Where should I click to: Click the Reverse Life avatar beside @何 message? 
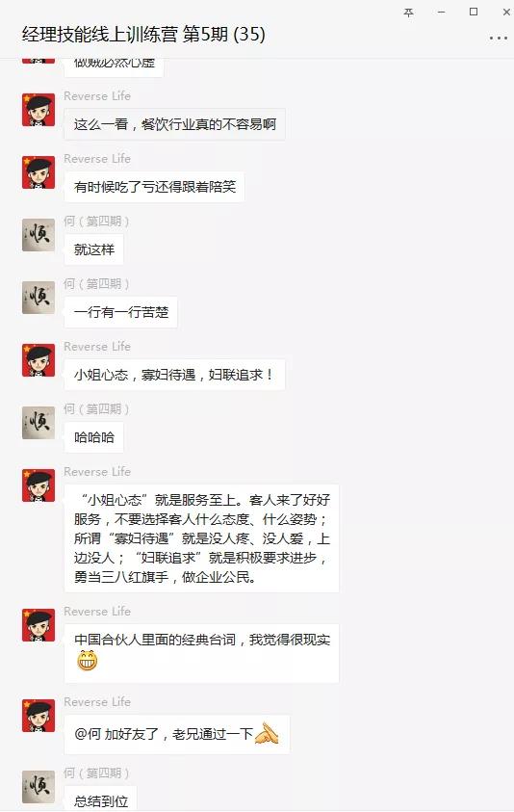pyautogui.click(x=39, y=717)
